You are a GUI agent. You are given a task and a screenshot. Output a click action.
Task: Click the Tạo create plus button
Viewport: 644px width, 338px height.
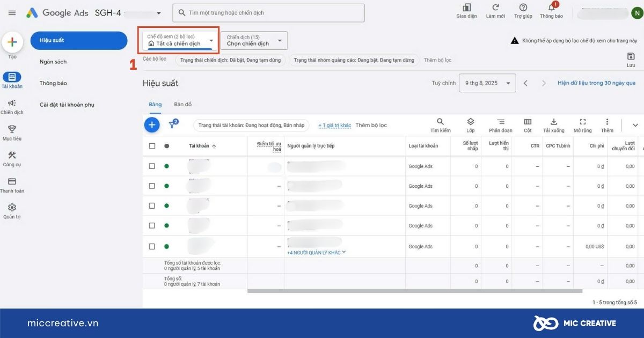[12, 42]
